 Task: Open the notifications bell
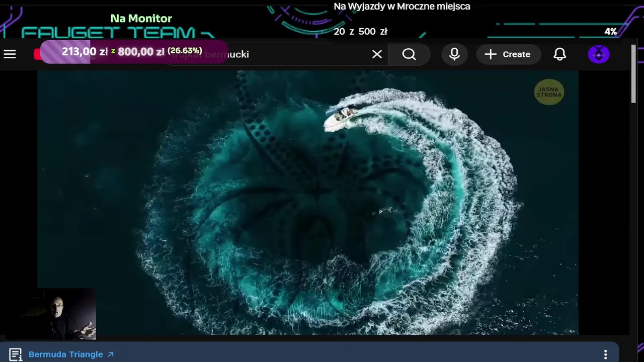pos(560,54)
